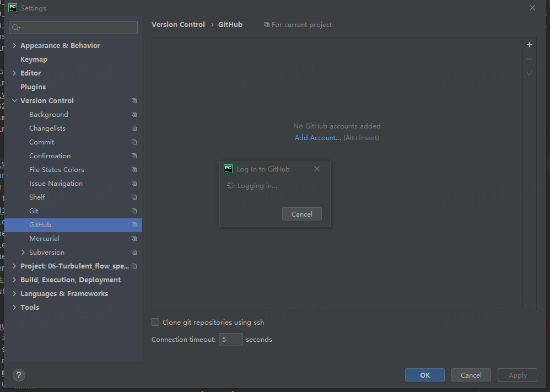This screenshot has width=550, height=392.
Task: Click project-level icon beside GitHub row
Action: 134,224
